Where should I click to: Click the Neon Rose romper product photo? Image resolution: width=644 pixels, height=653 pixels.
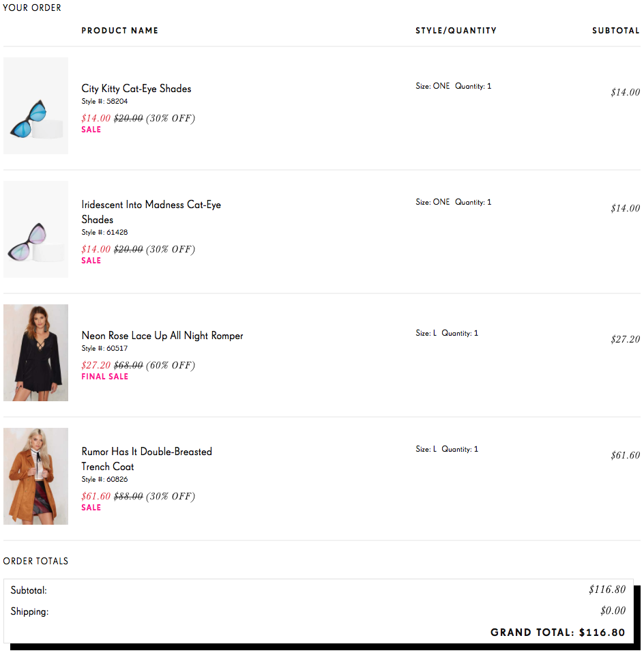point(35,353)
